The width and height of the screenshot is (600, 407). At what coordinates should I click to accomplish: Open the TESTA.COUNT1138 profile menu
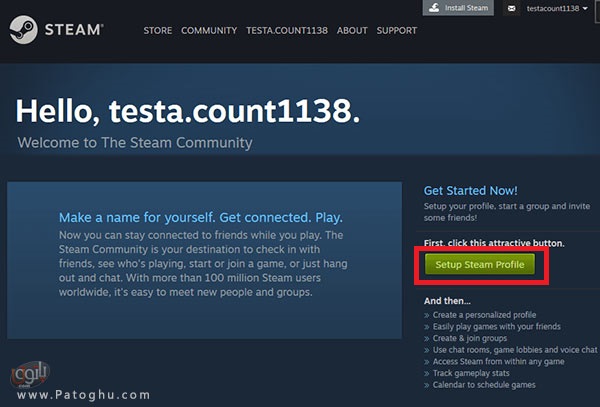point(287,31)
